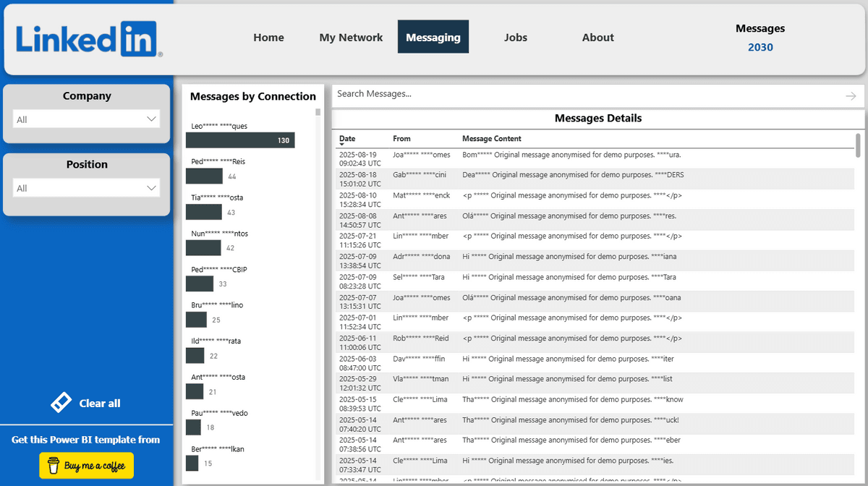Switch to the Jobs tab
This screenshot has width=868, height=486.
click(x=516, y=38)
